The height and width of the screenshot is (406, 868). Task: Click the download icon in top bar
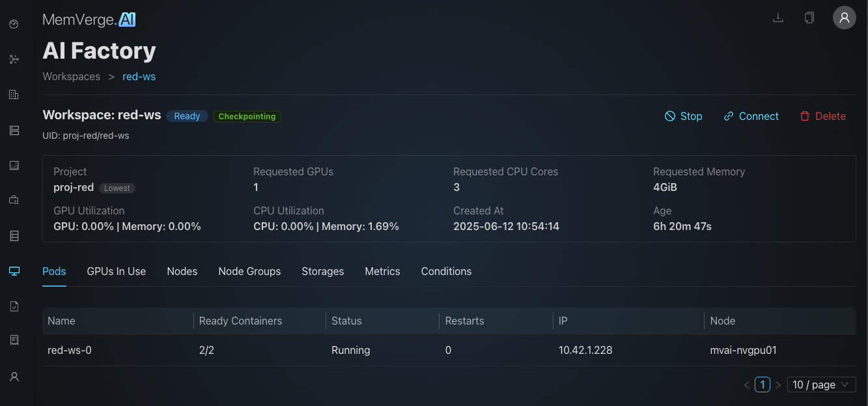(777, 18)
